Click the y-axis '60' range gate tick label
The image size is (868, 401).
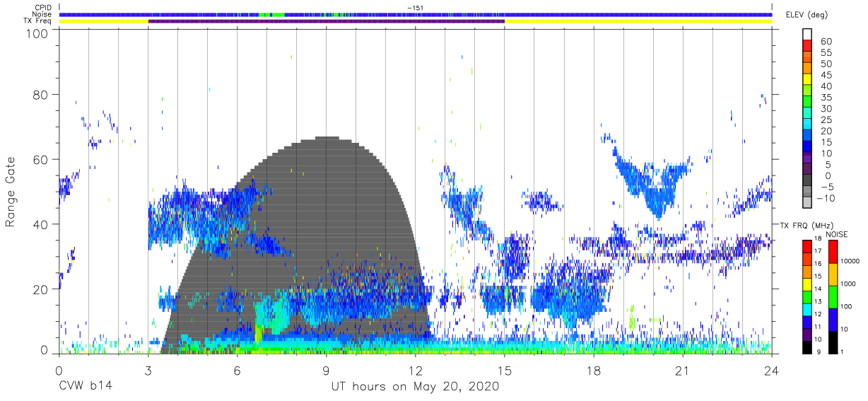pyautogui.click(x=40, y=160)
